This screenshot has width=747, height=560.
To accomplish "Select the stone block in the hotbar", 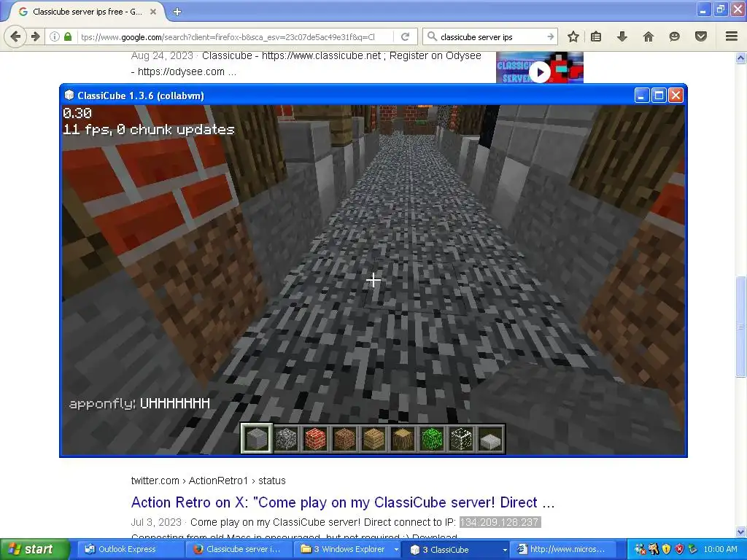I will [x=256, y=438].
